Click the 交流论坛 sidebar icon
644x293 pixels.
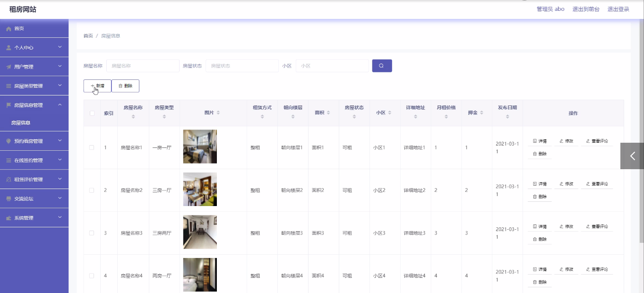[x=9, y=199]
